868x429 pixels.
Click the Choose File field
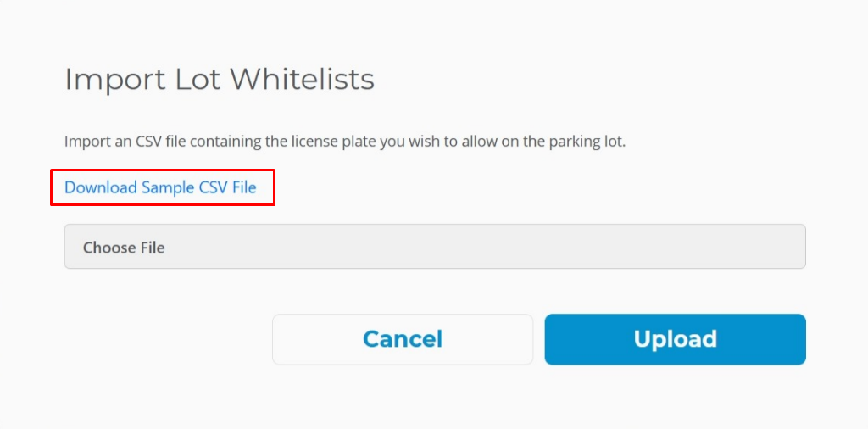434,247
